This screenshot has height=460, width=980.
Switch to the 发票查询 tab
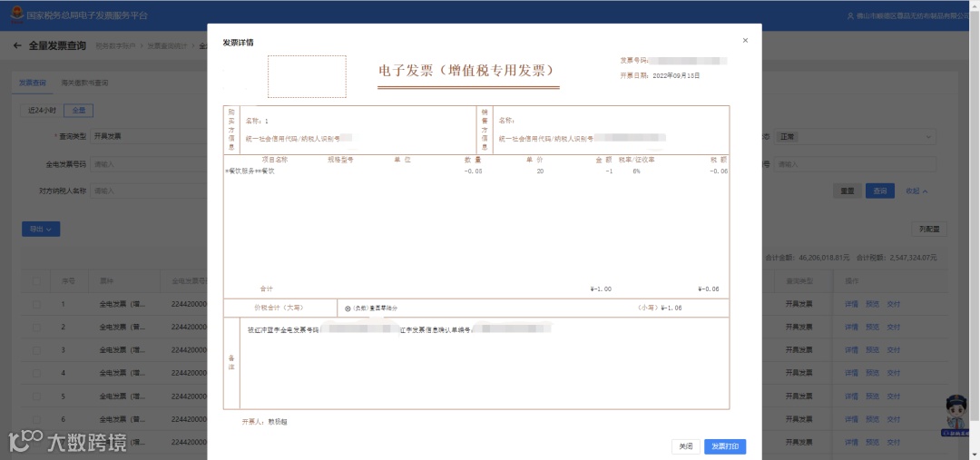pyautogui.click(x=32, y=83)
